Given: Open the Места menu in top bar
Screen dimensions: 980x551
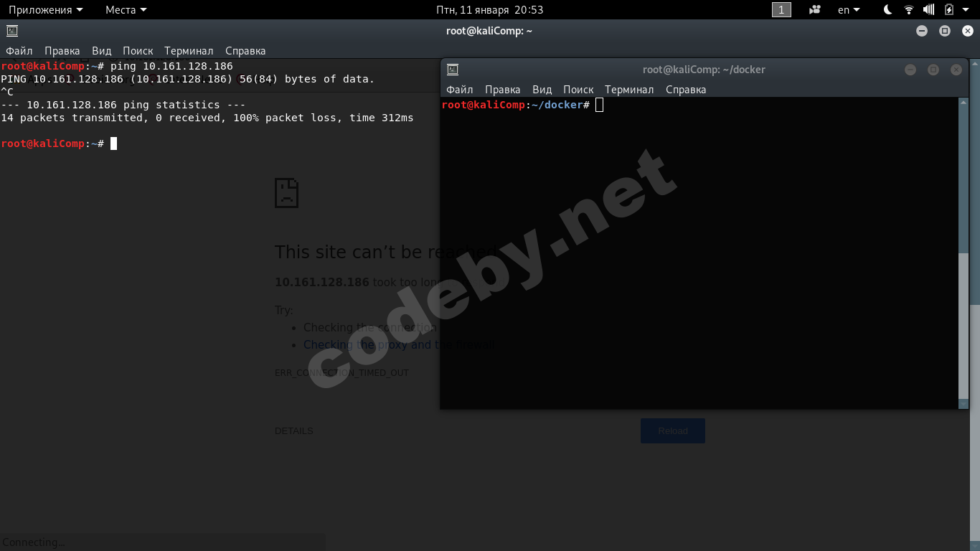Looking at the screenshot, I should [126, 10].
